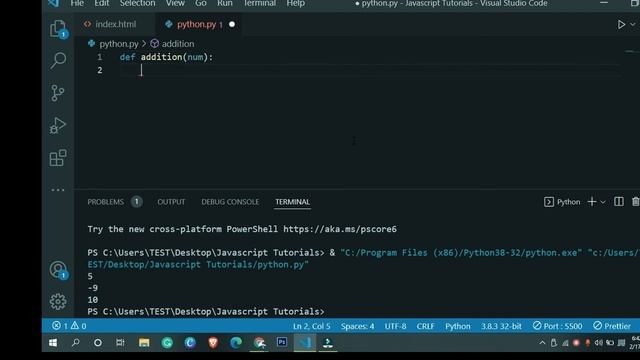Viewport: 640px width, 360px height.
Task: Run the Python file with play button
Action: [x=621, y=24]
